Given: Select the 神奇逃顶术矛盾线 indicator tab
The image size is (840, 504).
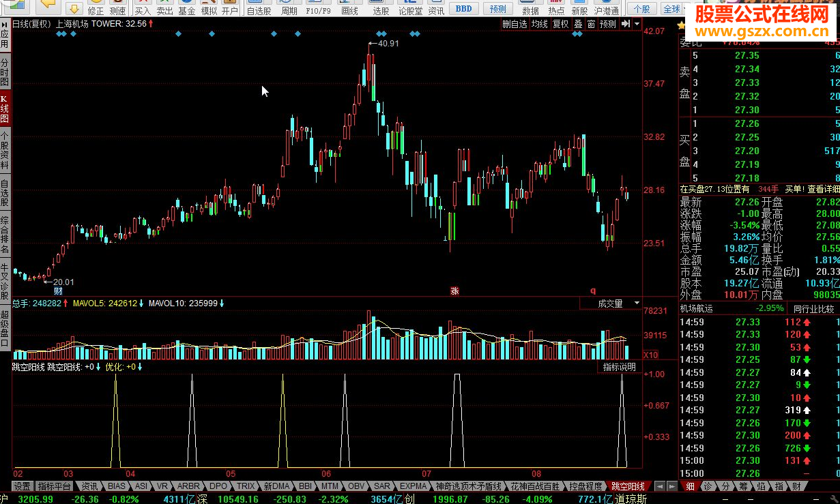Looking at the screenshot, I should tap(468, 486).
